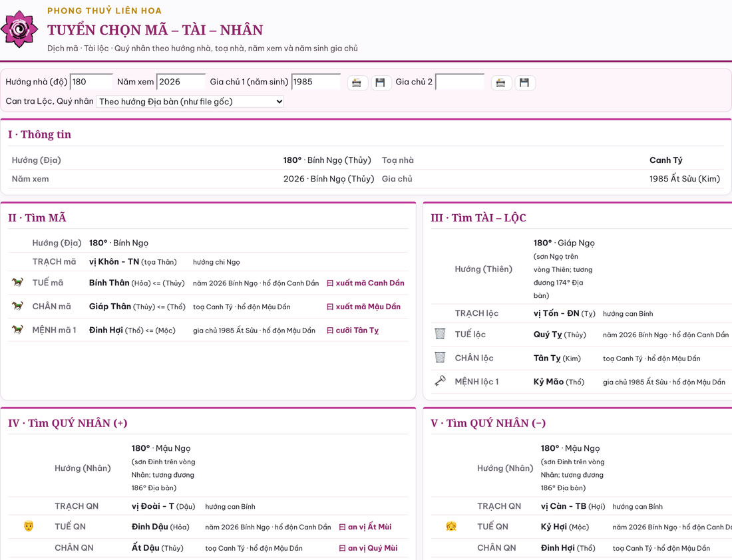Select the Gia chủ 1 birth year field
This screenshot has width=732, height=560.
tap(315, 82)
